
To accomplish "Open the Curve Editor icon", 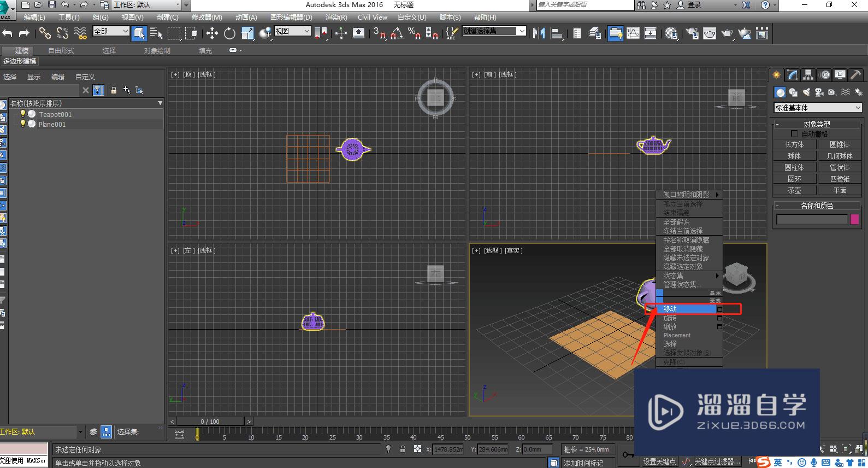I will coord(633,33).
